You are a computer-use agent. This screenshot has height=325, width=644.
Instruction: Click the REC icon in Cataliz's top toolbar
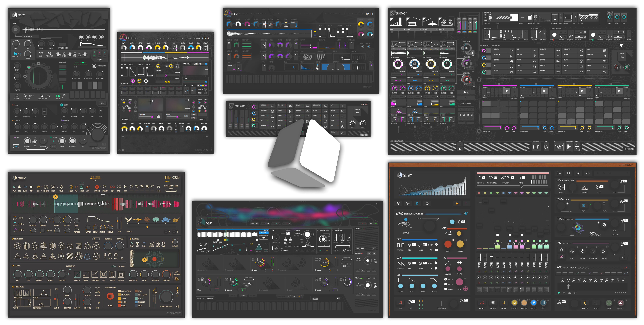[x=20, y=187]
